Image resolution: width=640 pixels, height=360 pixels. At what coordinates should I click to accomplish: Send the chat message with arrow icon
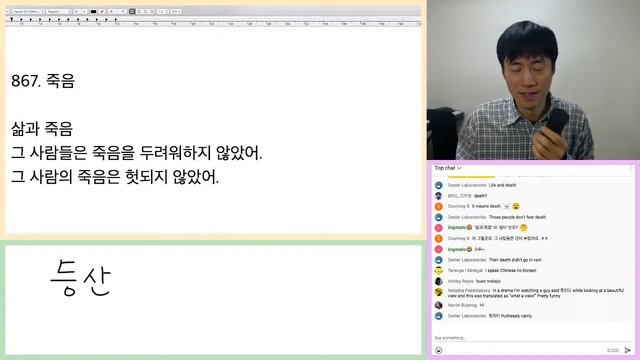pos(628,350)
